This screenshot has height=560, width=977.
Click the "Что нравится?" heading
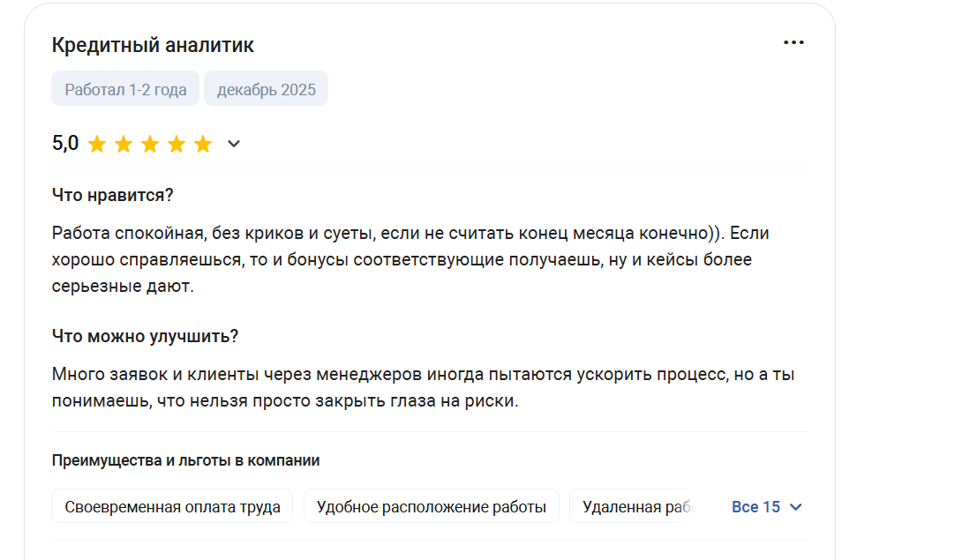pos(112,196)
